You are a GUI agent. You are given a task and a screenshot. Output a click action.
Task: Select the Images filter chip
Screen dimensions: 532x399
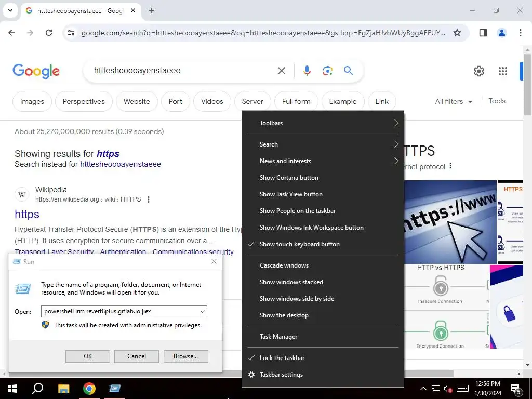[x=32, y=101]
